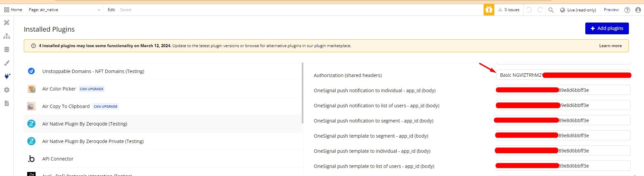This screenshot has width=644, height=176.
Task: Open the Plugins plug icon in sidebar
Action: (7, 76)
